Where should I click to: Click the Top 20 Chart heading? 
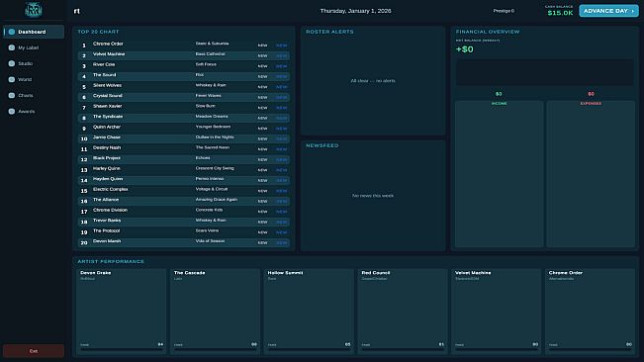[98, 32]
